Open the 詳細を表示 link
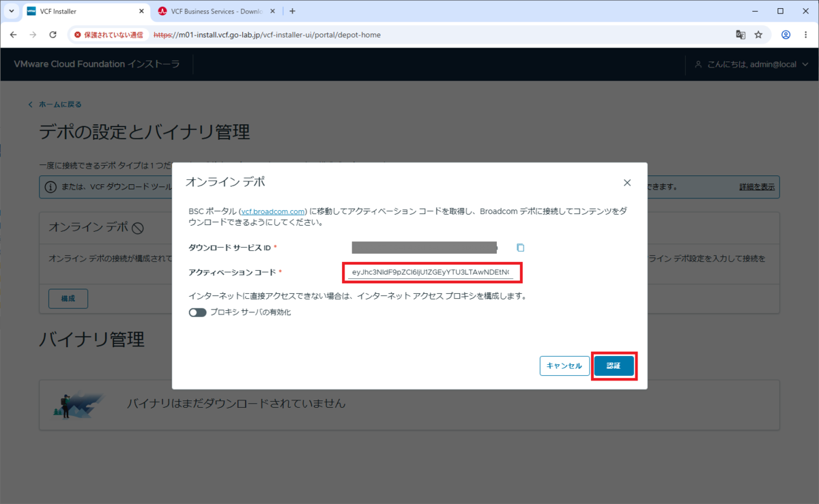 click(x=757, y=186)
